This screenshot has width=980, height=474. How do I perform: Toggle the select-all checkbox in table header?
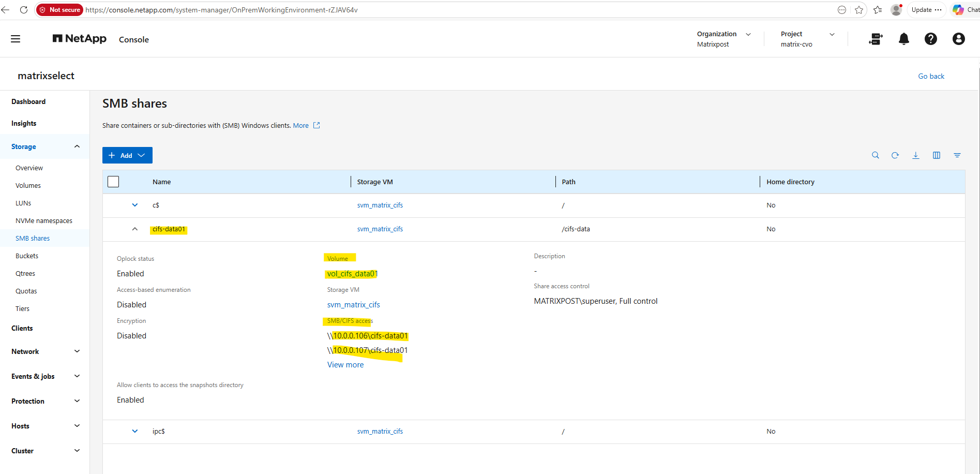pos(113,182)
